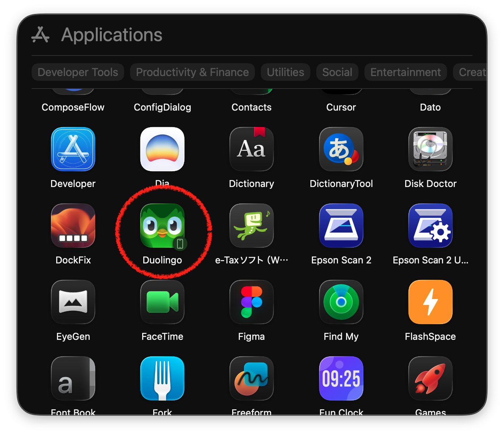504x435 pixels.
Task: Open Epson Scan 2 Utility icon
Action: [x=431, y=226]
